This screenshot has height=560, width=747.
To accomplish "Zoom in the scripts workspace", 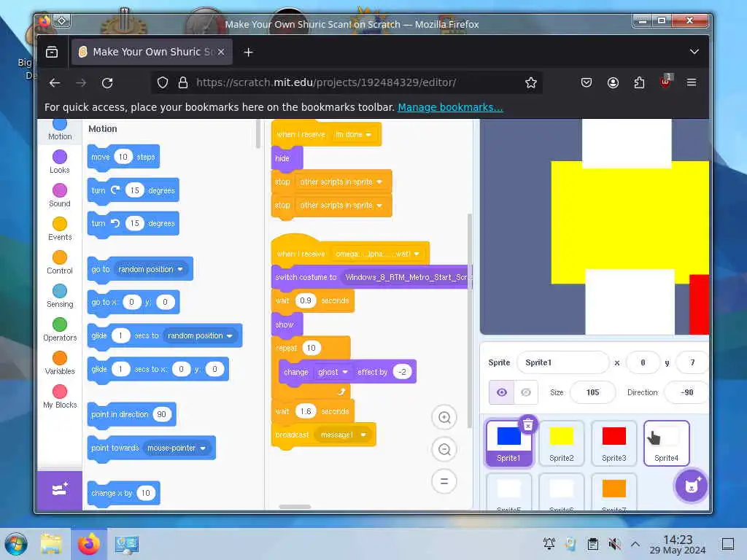I will (444, 418).
